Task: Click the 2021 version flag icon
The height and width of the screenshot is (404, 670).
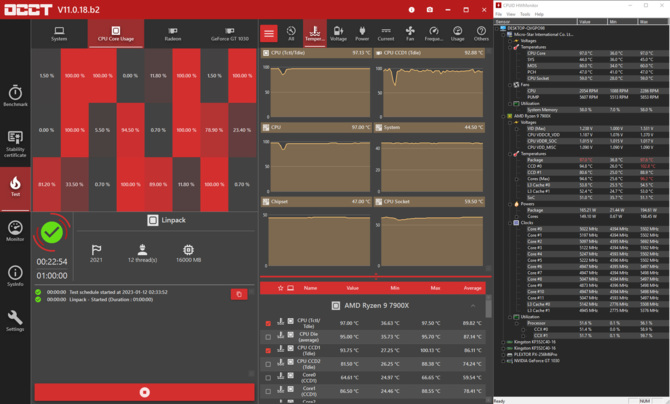Action: [96, 250]
